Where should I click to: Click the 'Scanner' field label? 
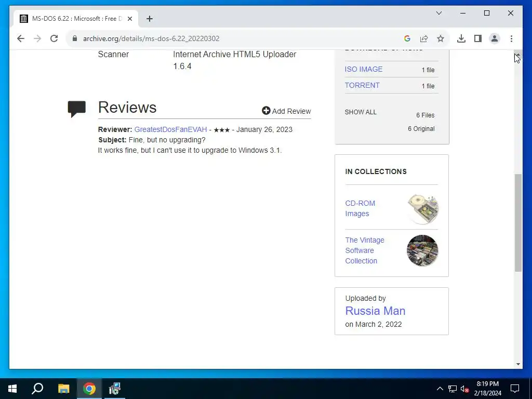click(113, 54)
